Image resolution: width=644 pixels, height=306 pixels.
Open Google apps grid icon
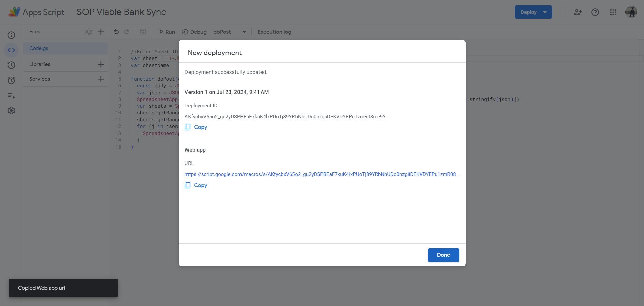click(x=613, y=12)
